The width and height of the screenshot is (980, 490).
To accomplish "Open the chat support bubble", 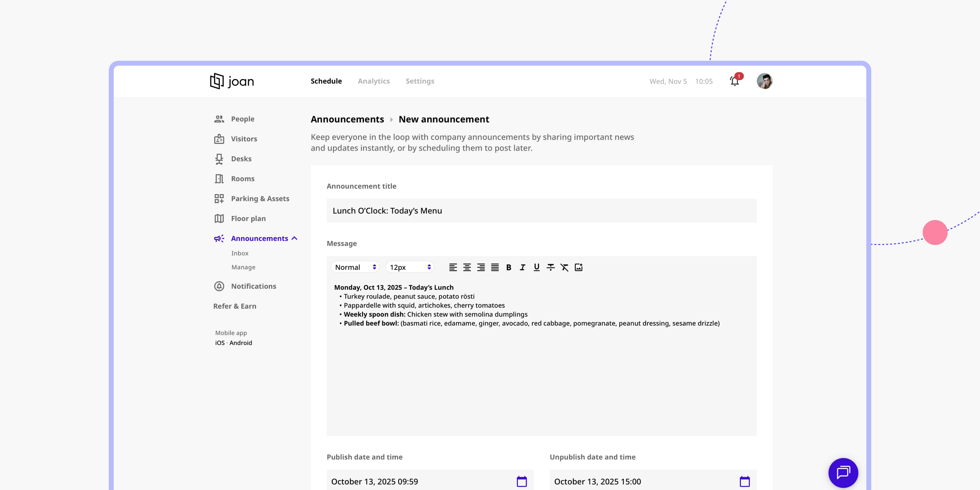I will pos(843,473).
